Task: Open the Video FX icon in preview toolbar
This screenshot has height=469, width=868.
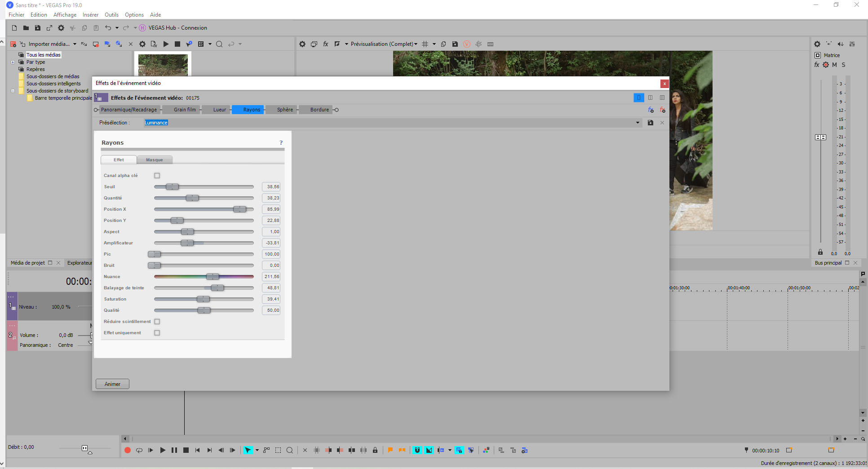Action: click(326, 44)
